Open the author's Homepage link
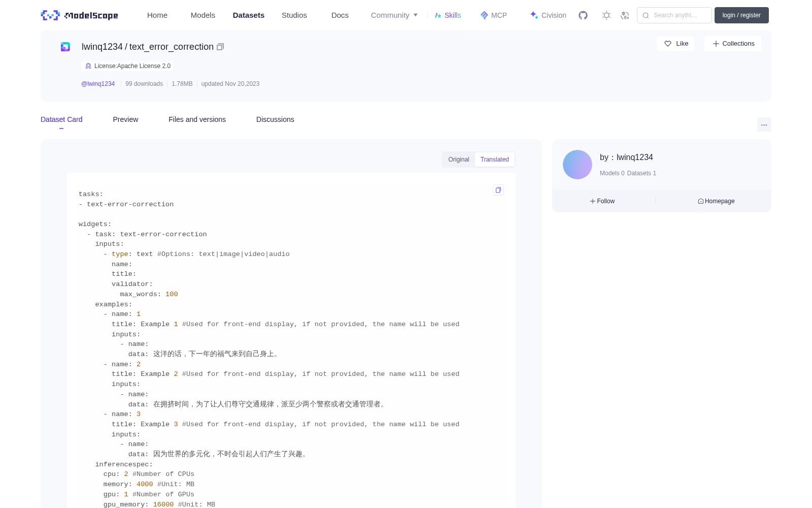812x508 pixels. [x=716, y=201]
